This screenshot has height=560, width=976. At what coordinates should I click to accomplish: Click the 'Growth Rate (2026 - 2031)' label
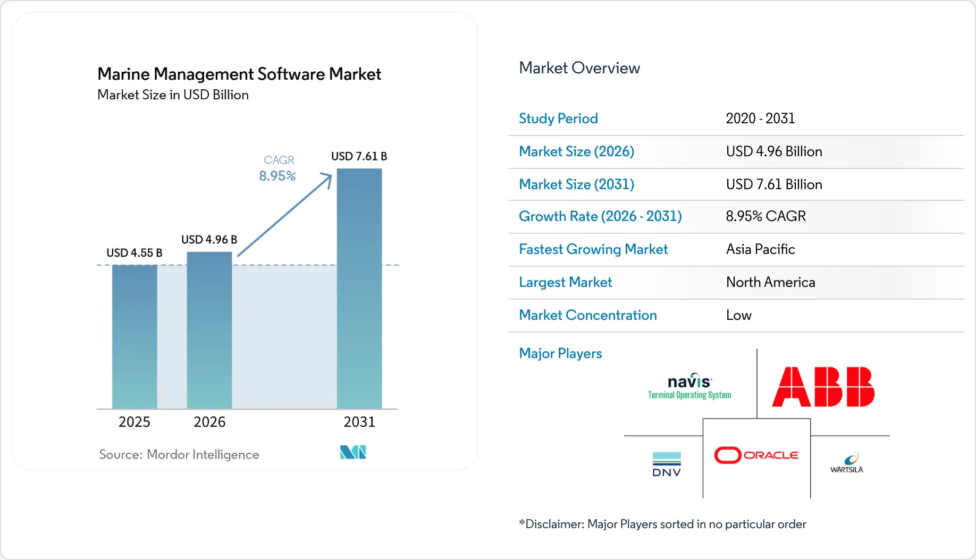pos(601,216)
